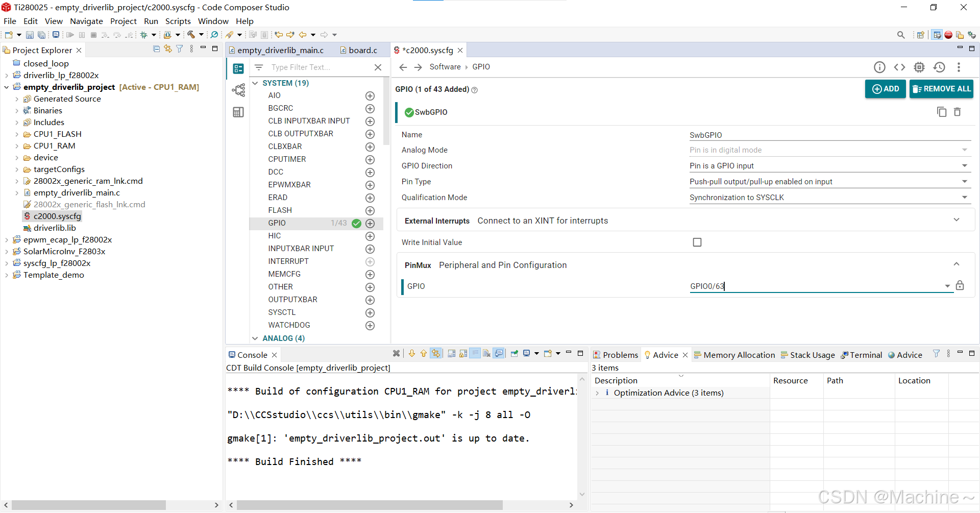
Task: Open the Project menu
Action: (x=124, y=21)
